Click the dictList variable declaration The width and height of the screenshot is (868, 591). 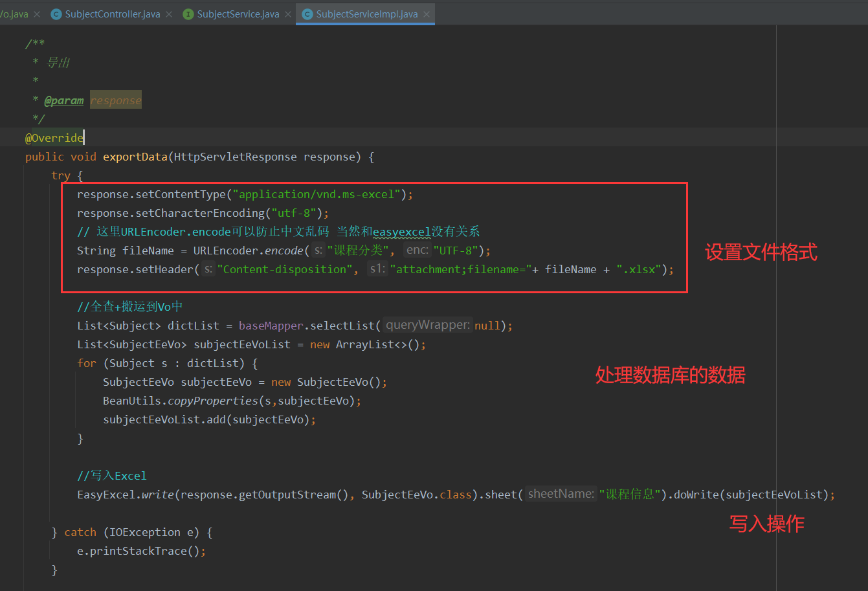coord(194,326)
